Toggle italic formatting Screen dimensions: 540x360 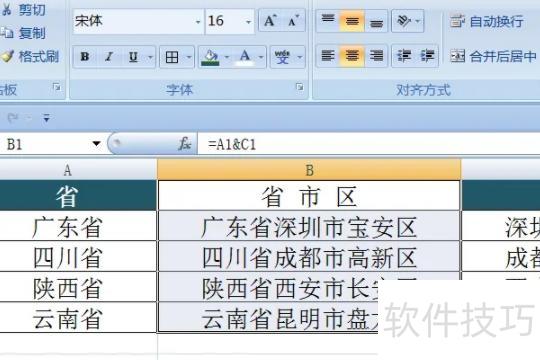pyautogui.click(x=109, y=56)
